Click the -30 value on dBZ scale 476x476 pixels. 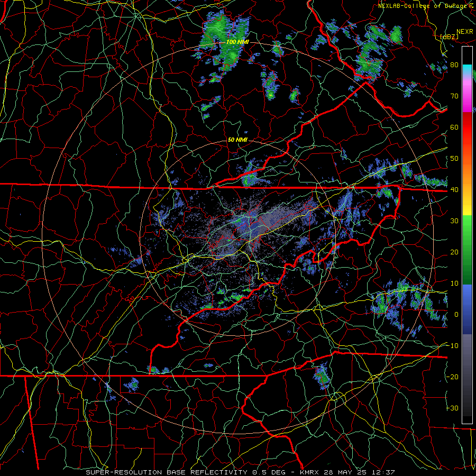pos(453,408)
